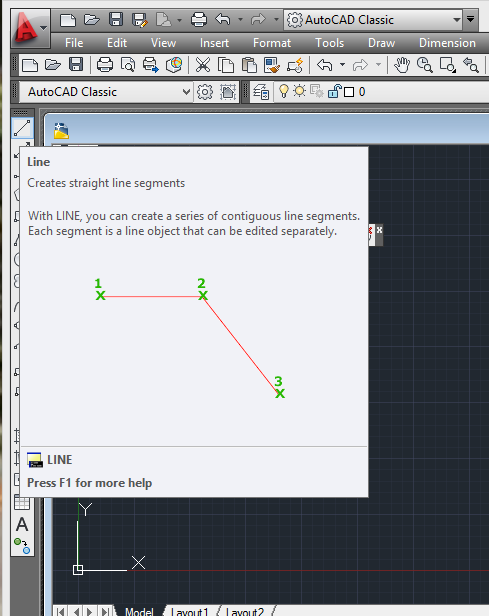489x616 pixels.
Task: Select the Multiline Text A tool
Action: point(22,524)
